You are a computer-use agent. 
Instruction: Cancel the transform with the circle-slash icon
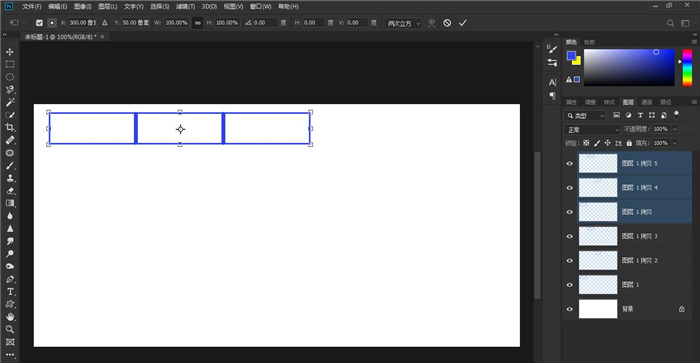point(447,23)
